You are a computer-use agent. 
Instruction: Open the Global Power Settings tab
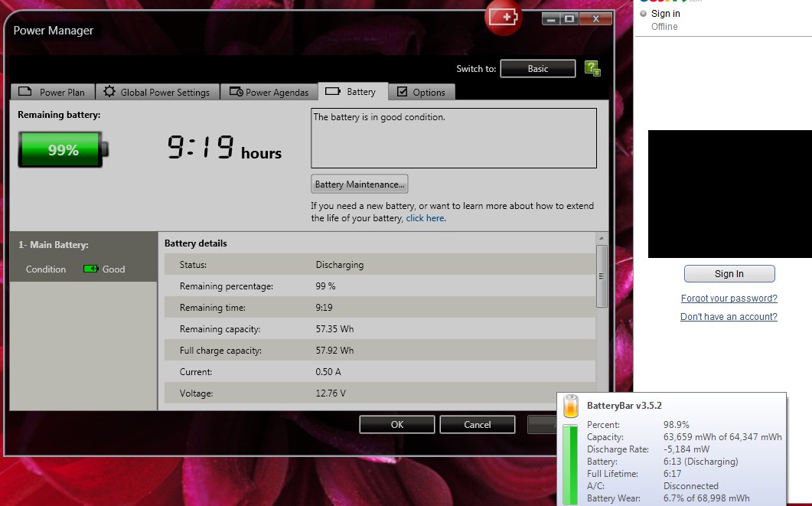coord(158,92)
